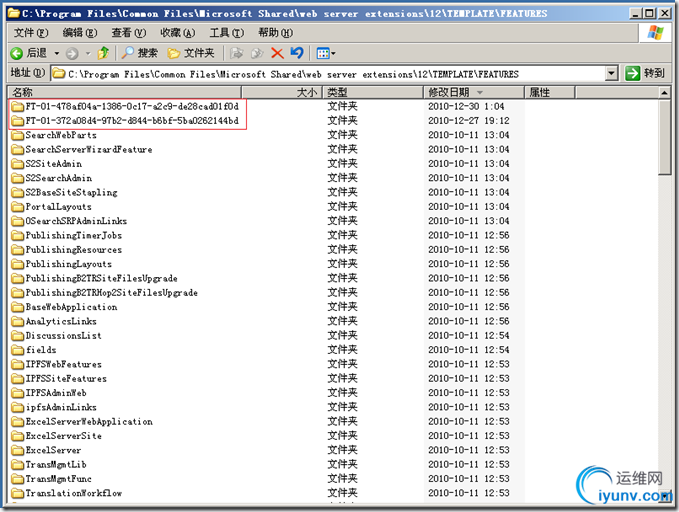Go back with the 后退 arrow icon
Viewport: 679px width, 512px height.
tap(16, 53)
